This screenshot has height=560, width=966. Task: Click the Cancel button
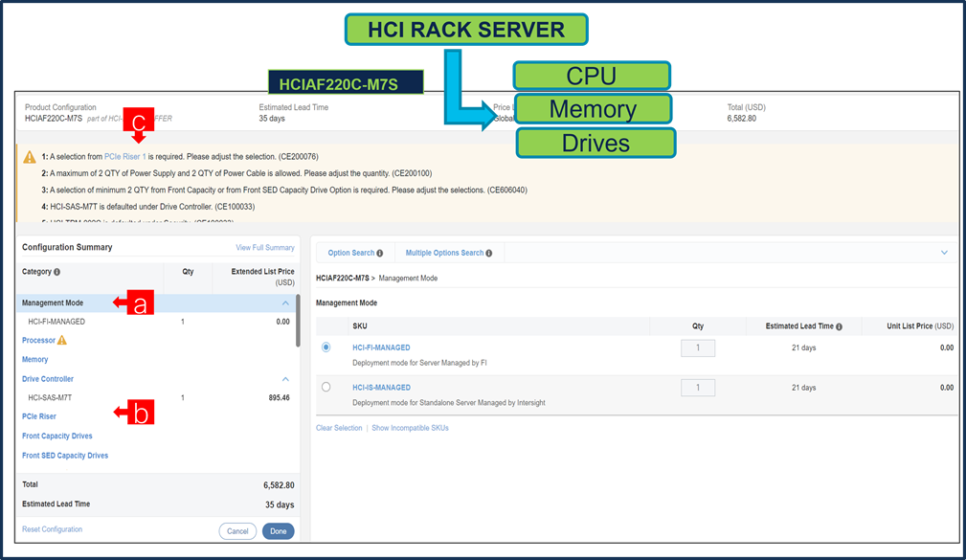(x=237, y=531)
